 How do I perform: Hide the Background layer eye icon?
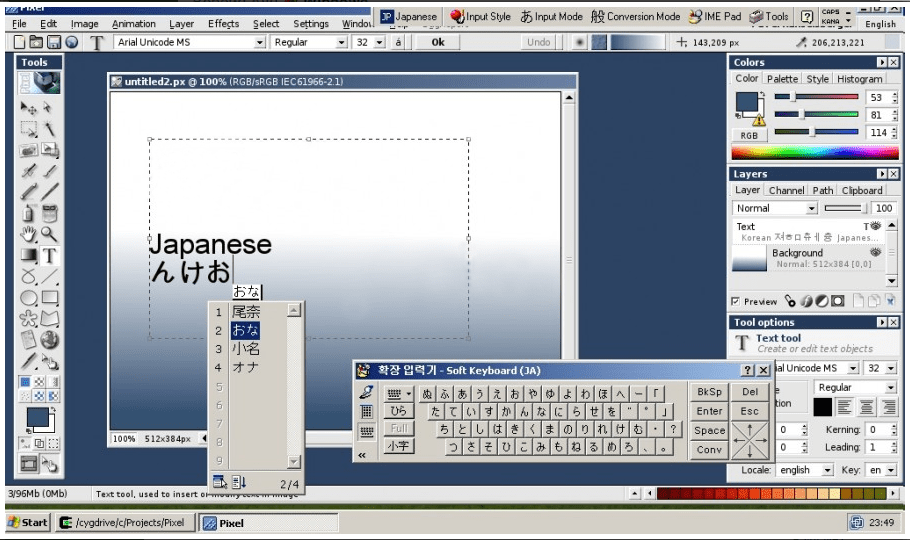(x=875, y=253)
